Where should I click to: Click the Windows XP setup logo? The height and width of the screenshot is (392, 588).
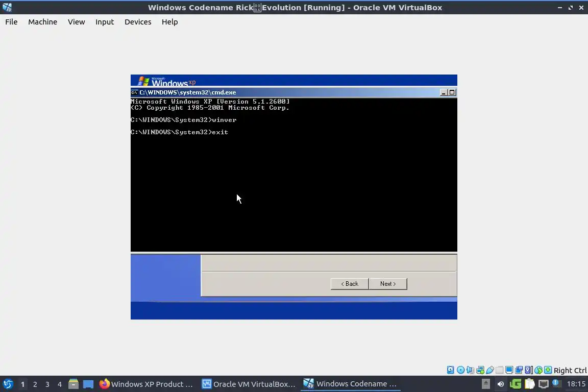point(166,81)
